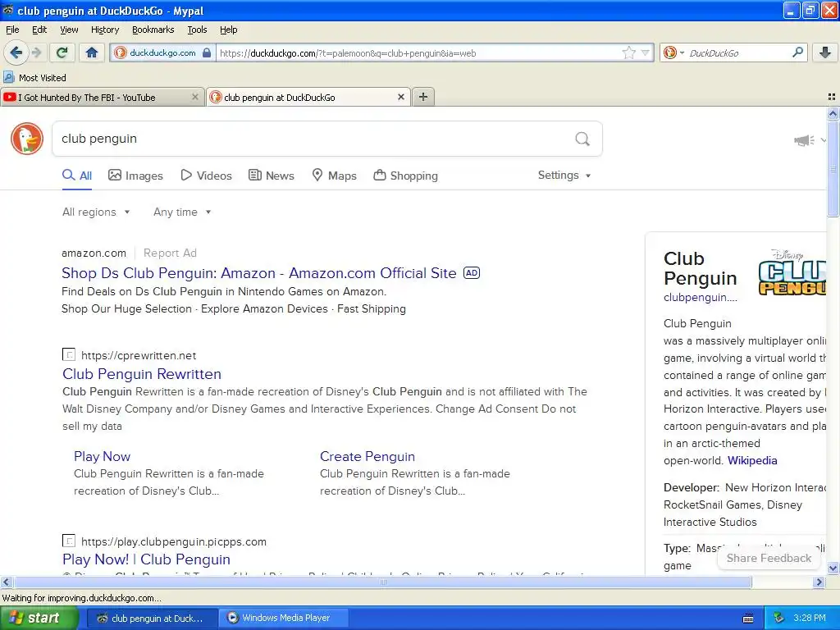
Task: Click the cprewritten.net favicon
Action: (x=69, y=354)
